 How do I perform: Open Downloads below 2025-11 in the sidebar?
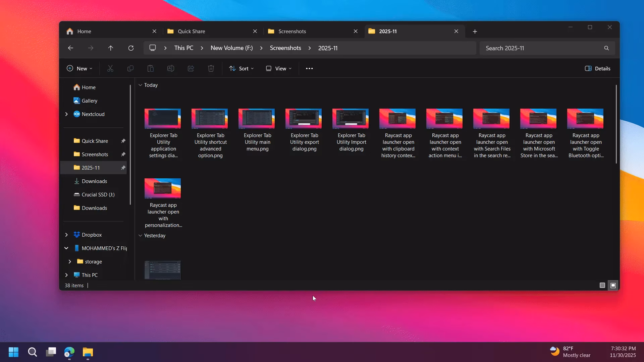(94, 181)
